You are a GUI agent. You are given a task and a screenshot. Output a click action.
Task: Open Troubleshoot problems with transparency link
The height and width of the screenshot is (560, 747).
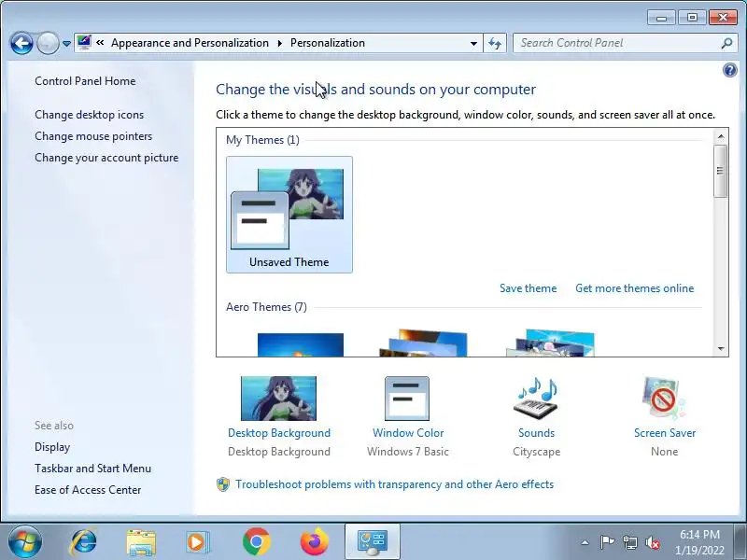pos(394,484)
